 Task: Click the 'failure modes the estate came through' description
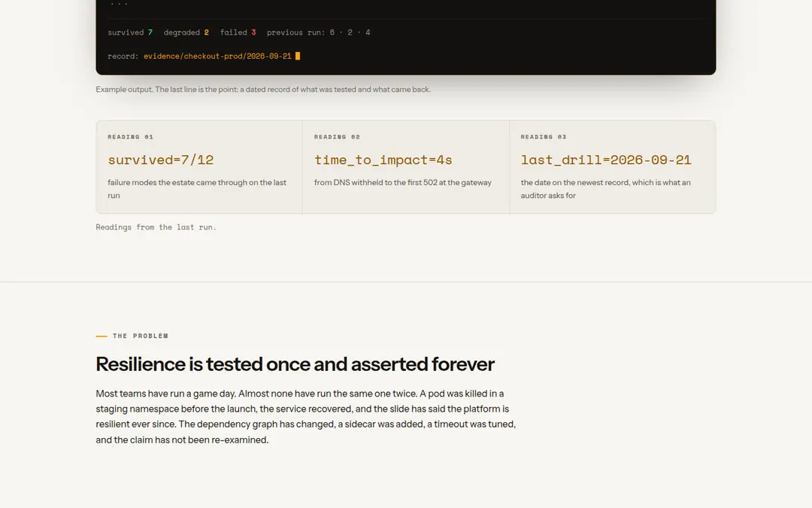197,189
